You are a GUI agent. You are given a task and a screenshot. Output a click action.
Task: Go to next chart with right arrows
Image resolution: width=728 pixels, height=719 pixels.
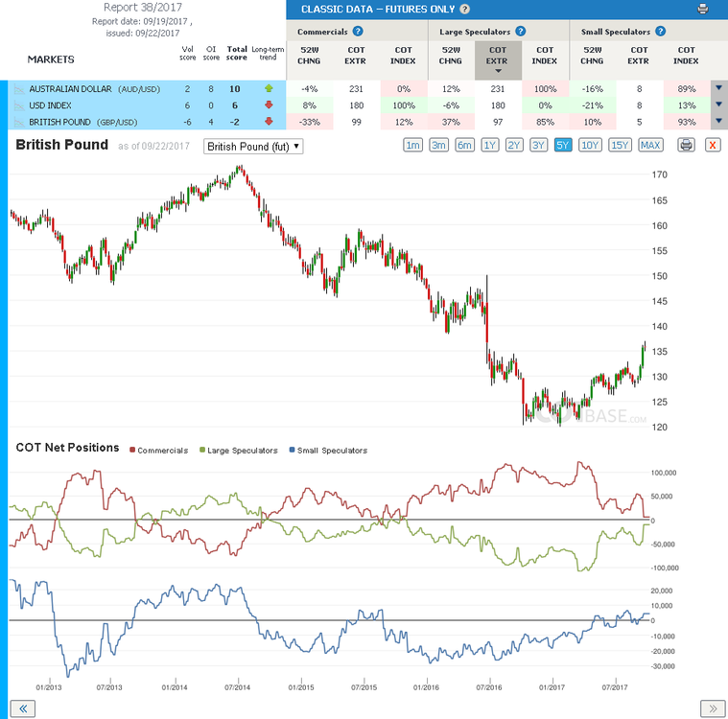[713, 708]
